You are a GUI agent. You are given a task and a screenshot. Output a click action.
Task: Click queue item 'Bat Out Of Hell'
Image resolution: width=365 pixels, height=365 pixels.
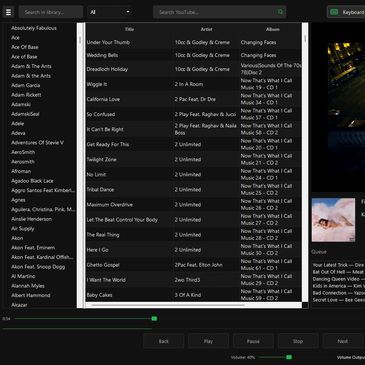pos(338,272)
